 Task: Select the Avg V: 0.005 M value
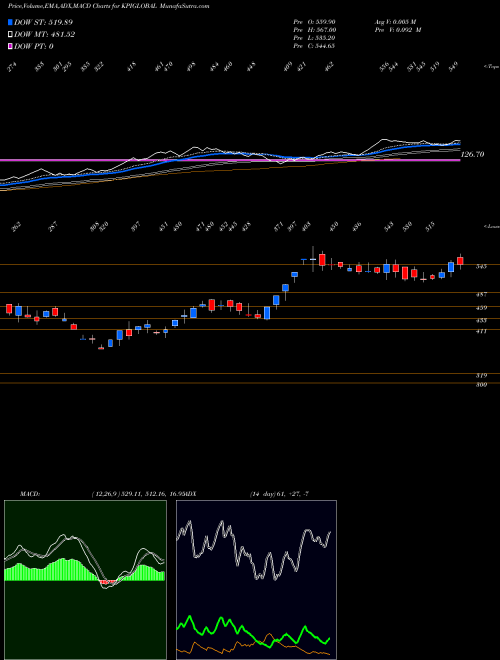[x=395, y=22]
